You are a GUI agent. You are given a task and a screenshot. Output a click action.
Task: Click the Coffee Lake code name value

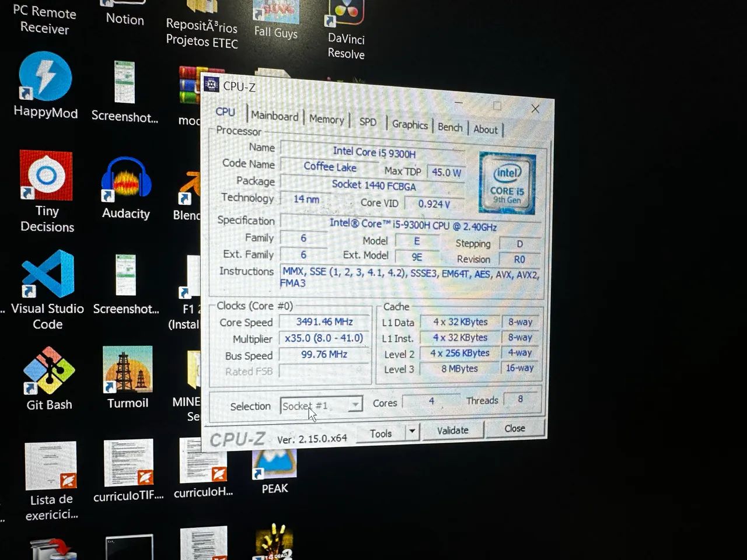click(330, 167)
